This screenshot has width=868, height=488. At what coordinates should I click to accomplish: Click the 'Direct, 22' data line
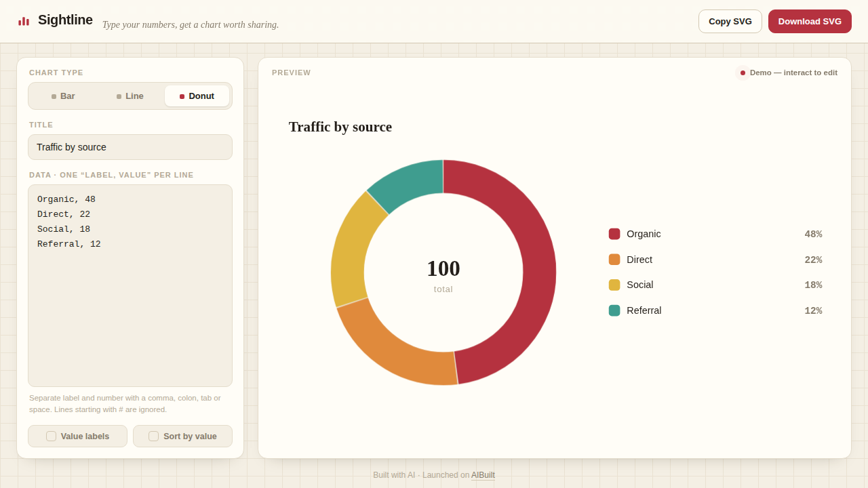click(x=64, y=214)
